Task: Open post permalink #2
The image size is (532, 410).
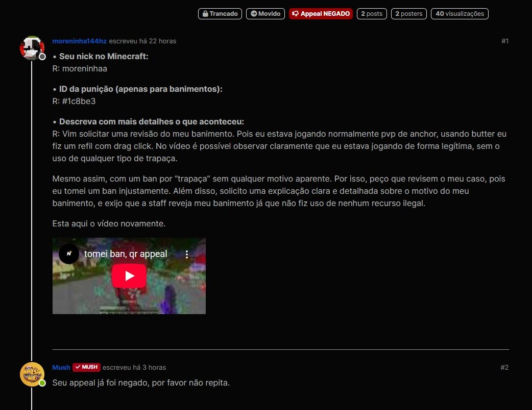Action: 504,367
